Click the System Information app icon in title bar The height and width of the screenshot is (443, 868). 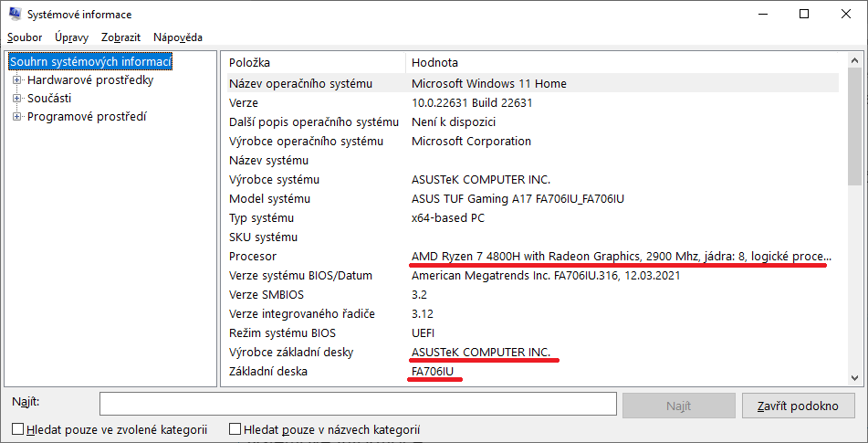click(x=15, y=14)
